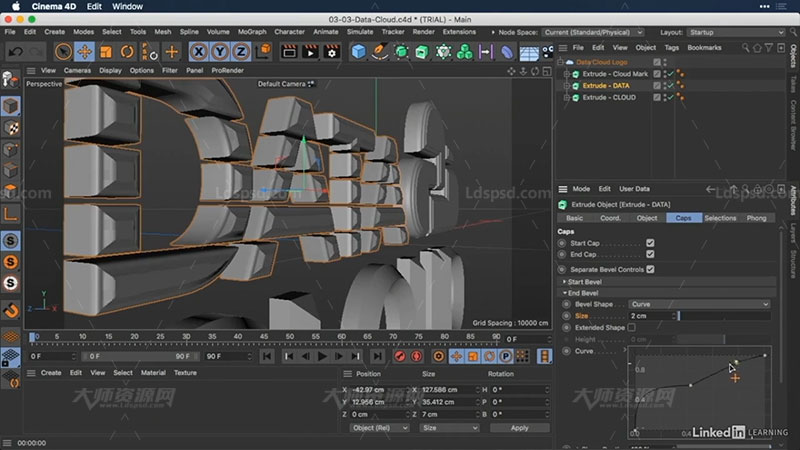The height and width of the screenshot is (450, 800).
Task: Click the coordinate system cube icon
Action: point(264,51)
